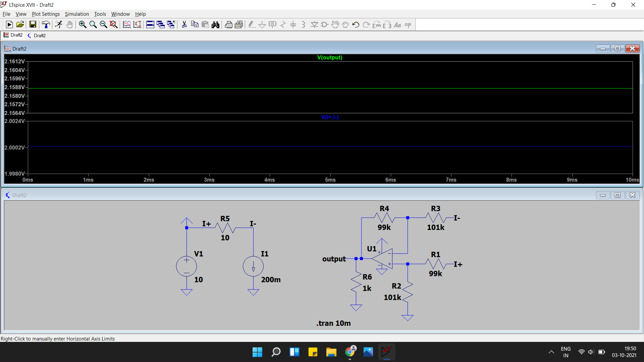Open the Plot Settings menu
The image size is (644, 362).
coord(46,14)
